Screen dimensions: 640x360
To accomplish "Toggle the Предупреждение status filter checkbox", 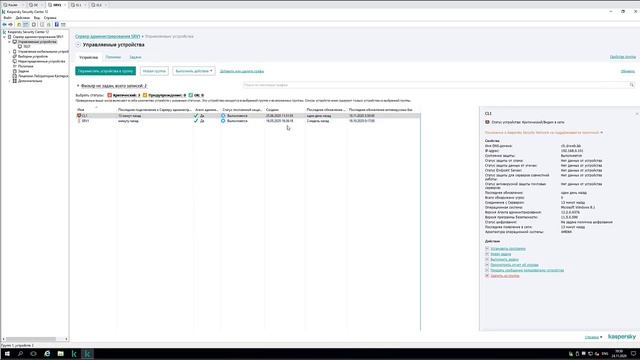I will [145, 95].
